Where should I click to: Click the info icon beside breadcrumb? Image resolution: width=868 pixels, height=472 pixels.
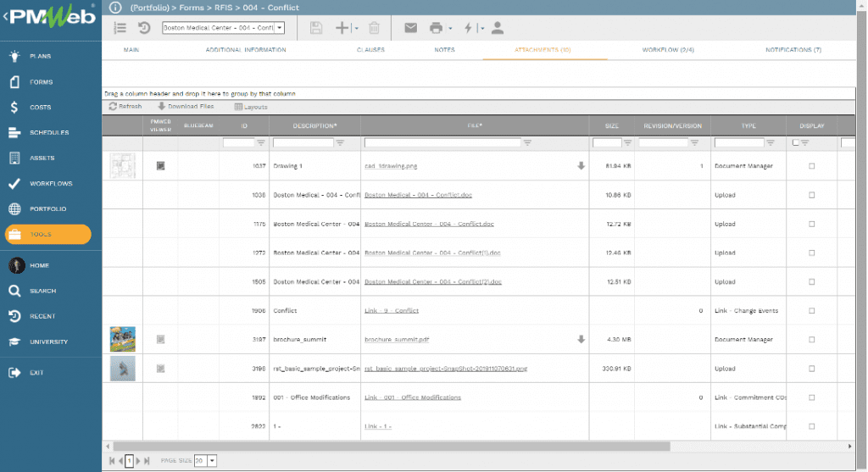tap(115, 7)
